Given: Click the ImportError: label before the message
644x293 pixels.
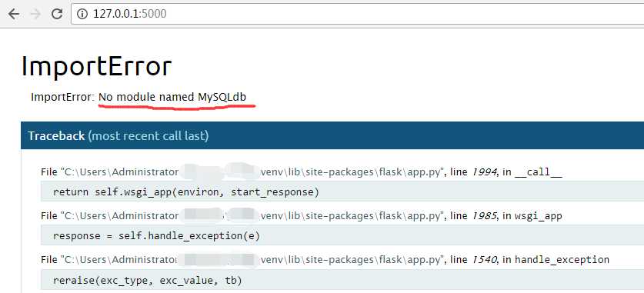Looking at the screenshot, I should coord(63,97).
